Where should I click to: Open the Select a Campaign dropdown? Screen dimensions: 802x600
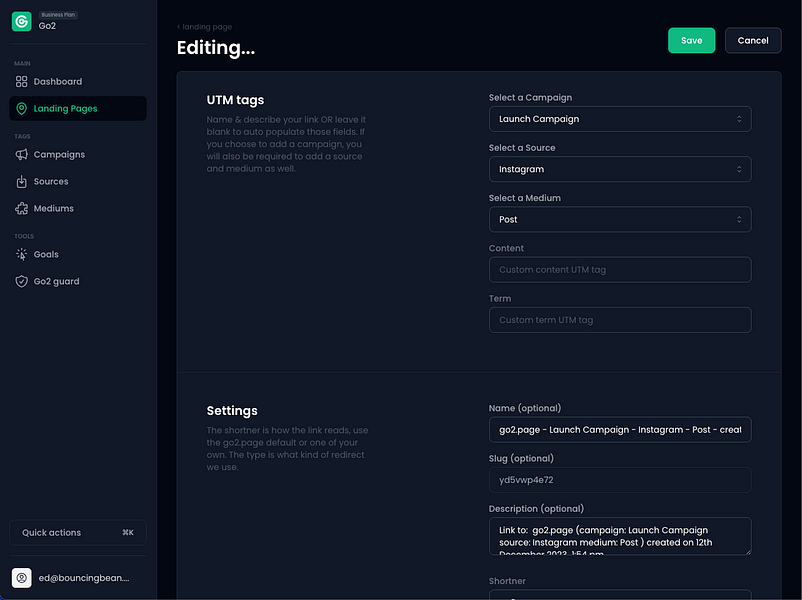pos(619,119)
